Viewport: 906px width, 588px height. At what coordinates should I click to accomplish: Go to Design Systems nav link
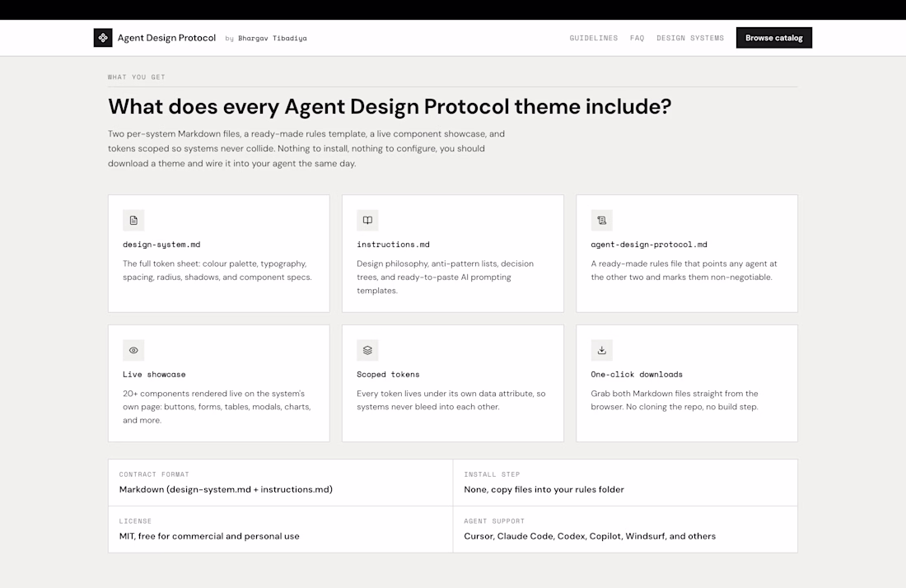coord(690,38)
